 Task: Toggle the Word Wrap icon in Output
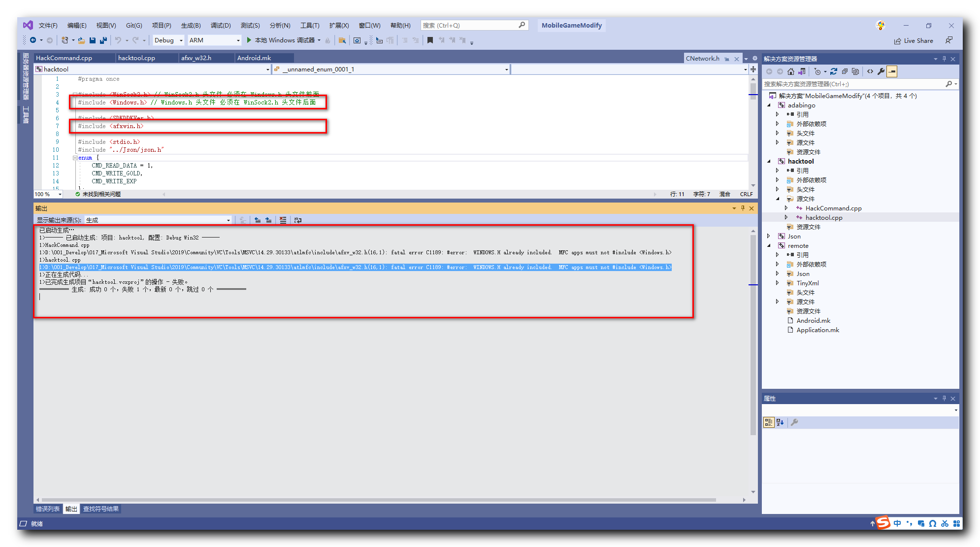[297, 220]
